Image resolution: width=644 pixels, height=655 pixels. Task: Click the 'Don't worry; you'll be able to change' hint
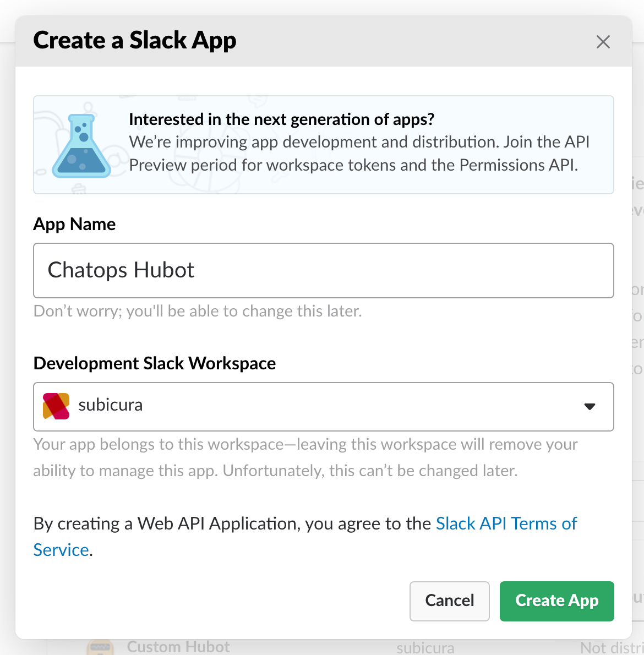tap(198, 311)
